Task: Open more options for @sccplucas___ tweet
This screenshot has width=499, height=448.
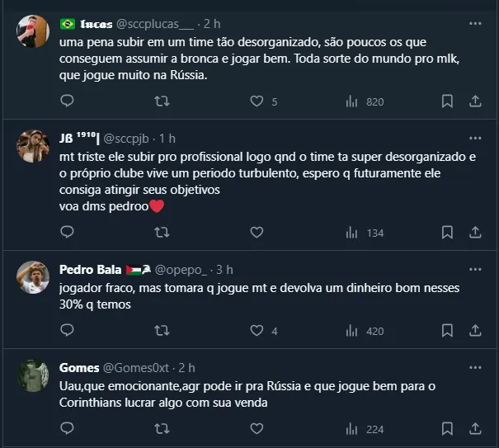Action: click(x=475, y=23)
